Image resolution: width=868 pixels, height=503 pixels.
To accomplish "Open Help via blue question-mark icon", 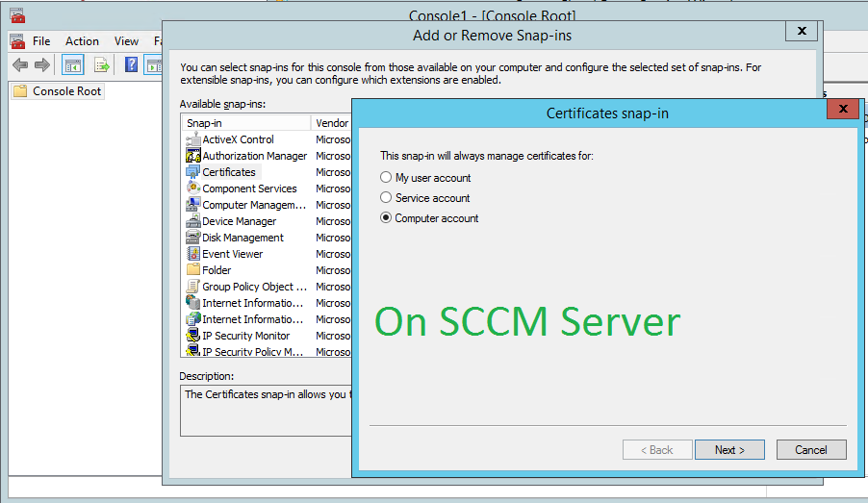I will (x=131, y=64).
